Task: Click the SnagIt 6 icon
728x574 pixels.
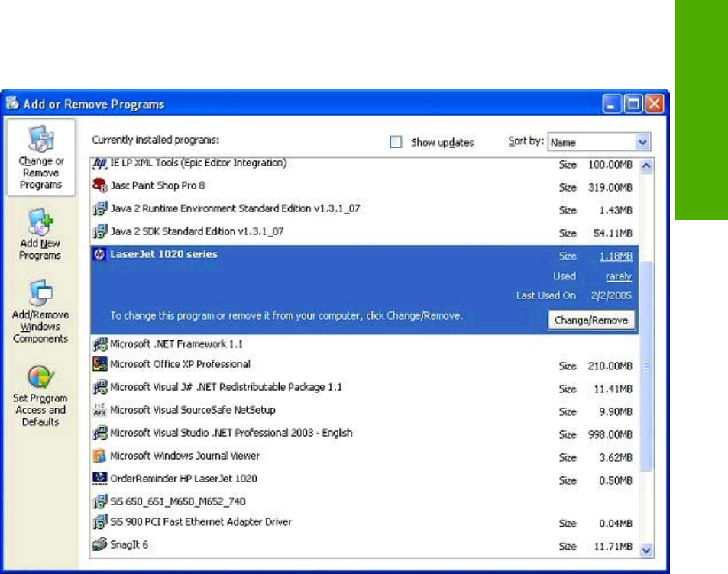Action: [100, 545]
